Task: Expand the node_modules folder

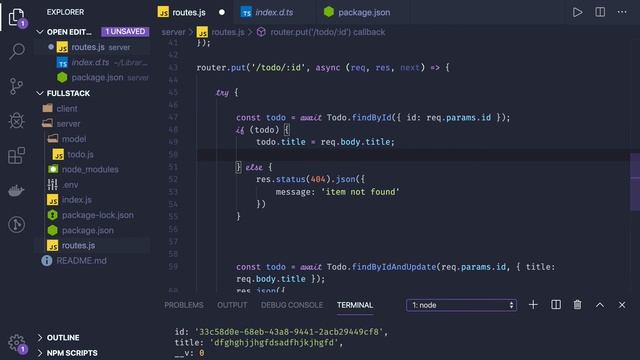Action: (x=90, y=169)
